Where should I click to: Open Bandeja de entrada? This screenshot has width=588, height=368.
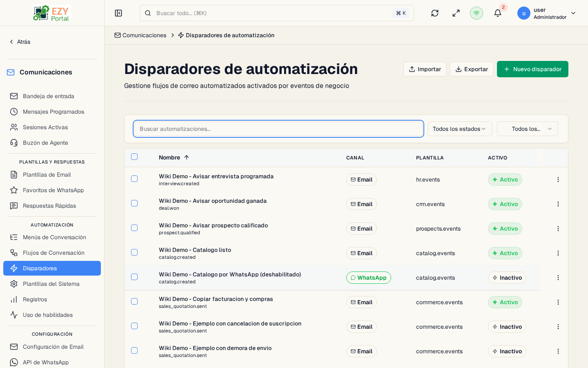click(x=52, y=96)
